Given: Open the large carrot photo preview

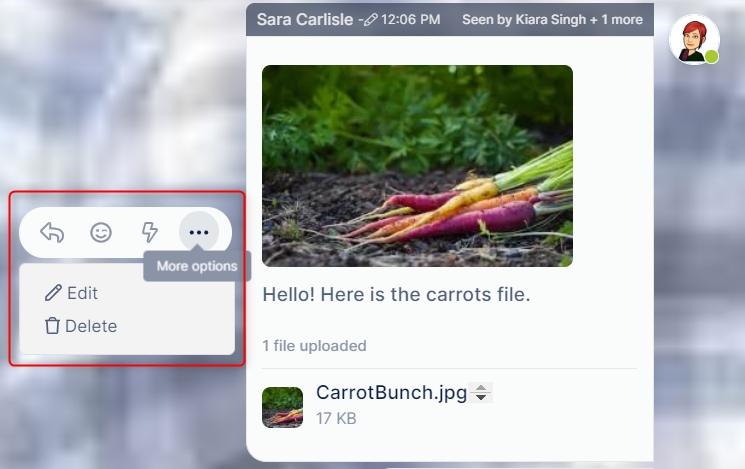Looking at the screenshot, I should 417,166.
